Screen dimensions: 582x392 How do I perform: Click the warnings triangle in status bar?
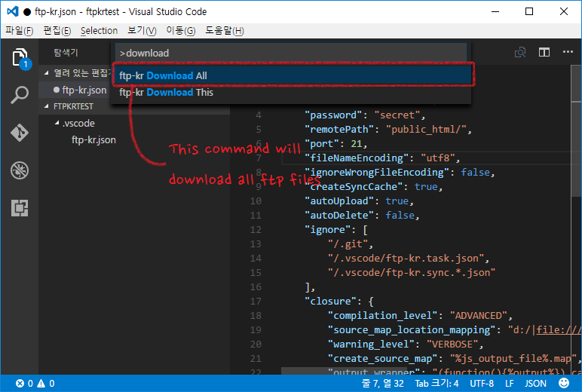tap(41, 384)
